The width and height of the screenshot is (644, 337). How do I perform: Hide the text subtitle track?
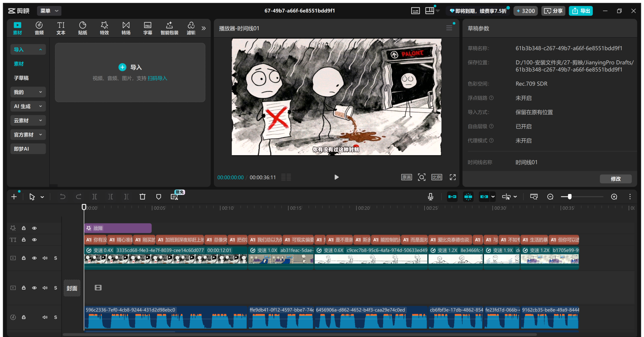coord(34,240)
